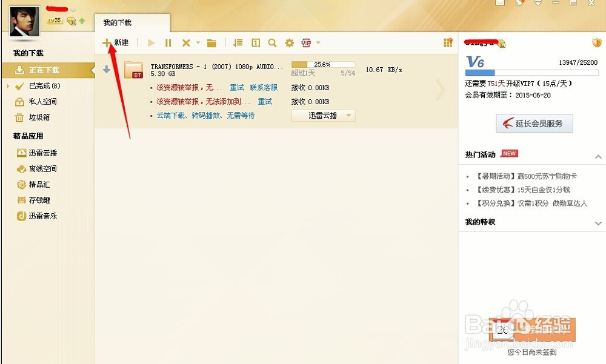Image resolution: width=606 pixels, height=364 pixels.
Task: Delete the task with the X icon
Action: point(186,43)
